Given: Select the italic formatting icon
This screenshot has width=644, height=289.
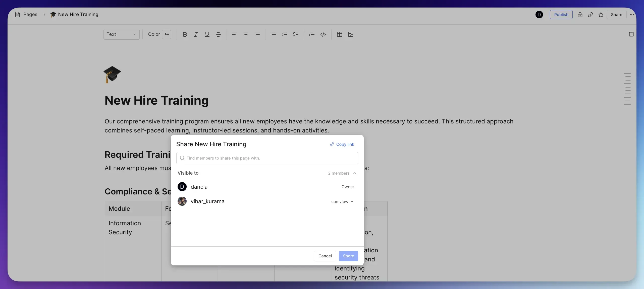Looking at the screenshot, I should tap(196, 34).
